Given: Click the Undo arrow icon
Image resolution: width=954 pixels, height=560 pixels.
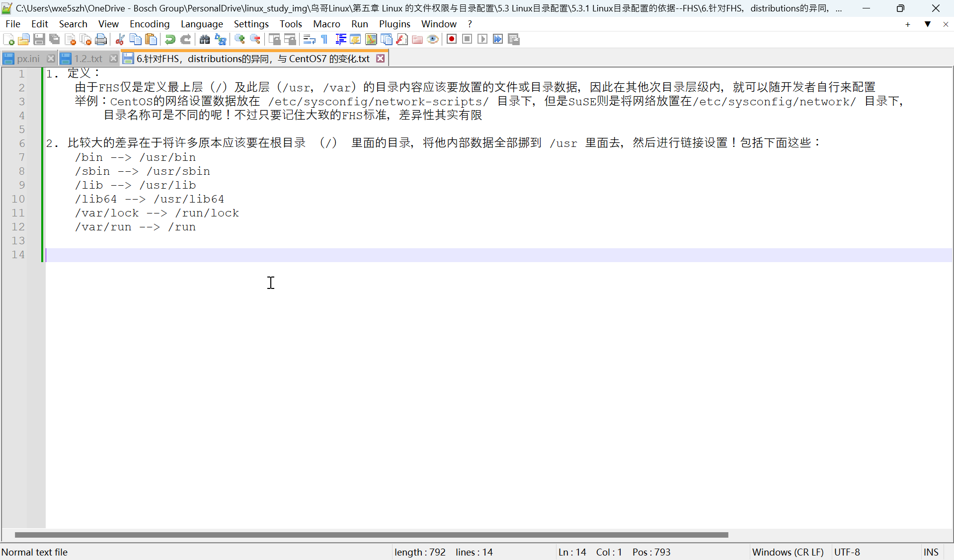Looking at the screenshot, I should coord(170,39).
